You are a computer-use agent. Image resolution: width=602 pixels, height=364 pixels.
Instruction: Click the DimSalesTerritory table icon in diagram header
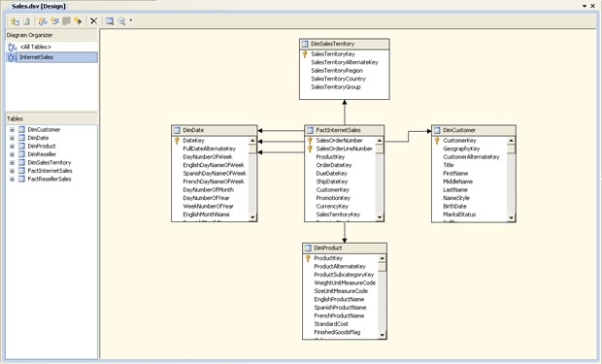pos(305,44)
